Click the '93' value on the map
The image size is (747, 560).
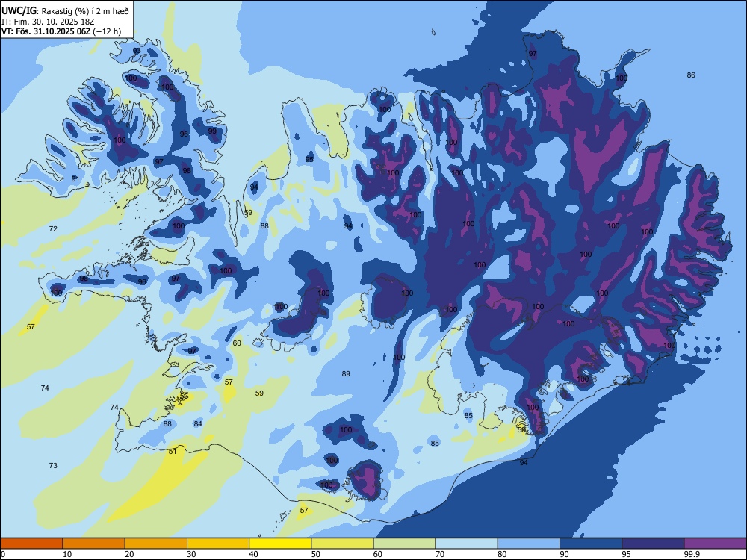click(x=137, y=51)
